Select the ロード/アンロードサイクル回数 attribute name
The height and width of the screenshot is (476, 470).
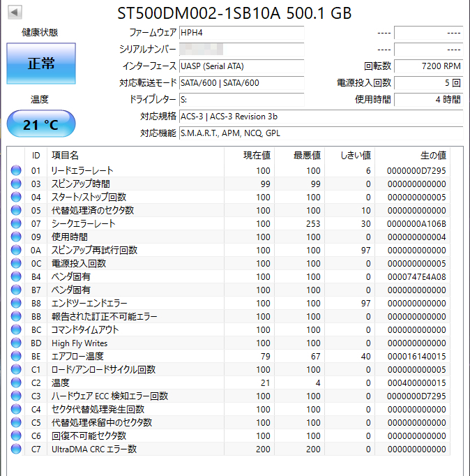103,369
